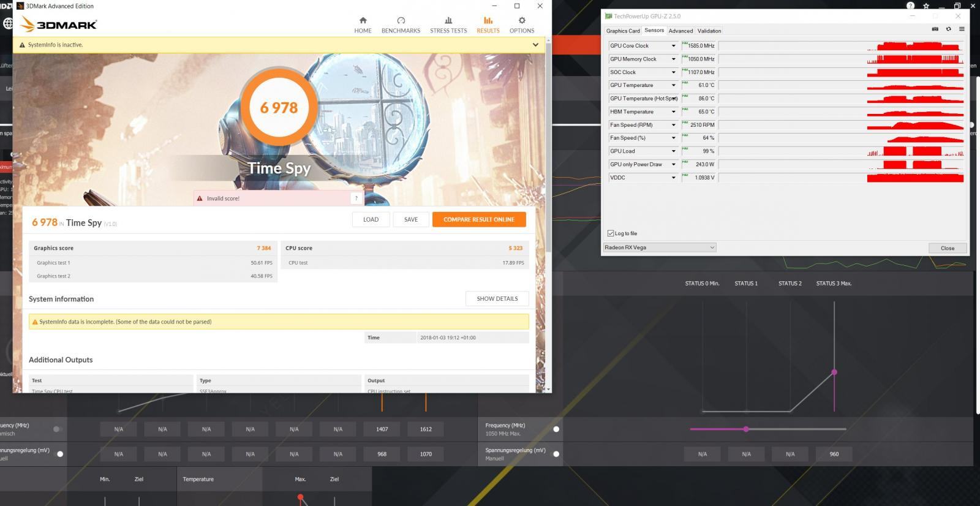Click the Graphics score value 7 384
The width and height of the screenshot is (980, 506).
pos(264,248)
